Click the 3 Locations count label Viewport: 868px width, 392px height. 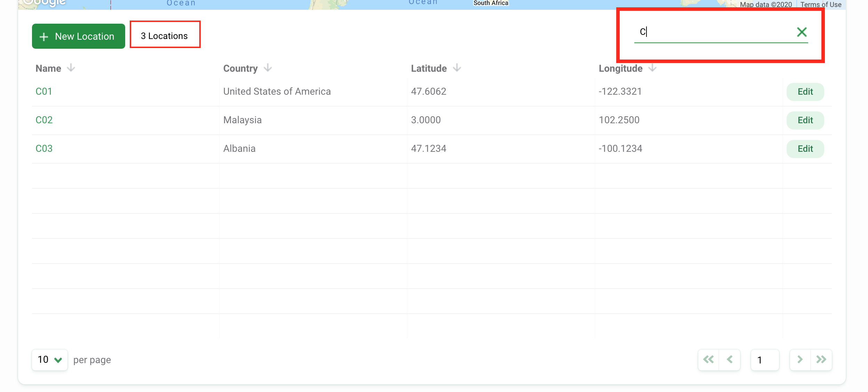[x=164, y=36]
